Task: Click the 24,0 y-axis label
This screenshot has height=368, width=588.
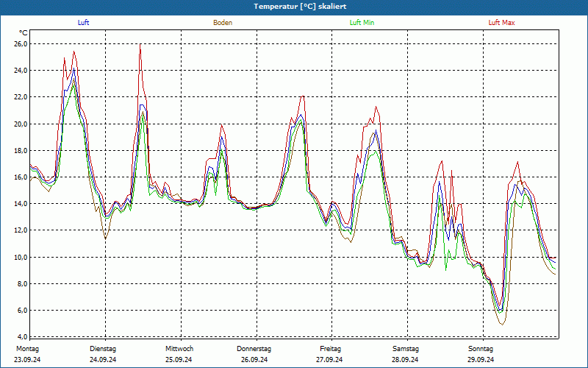Action: pos(22,71)
